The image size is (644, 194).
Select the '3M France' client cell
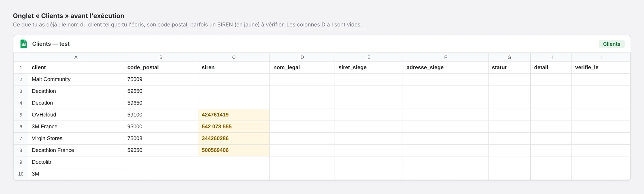click(x=76, y=127)
